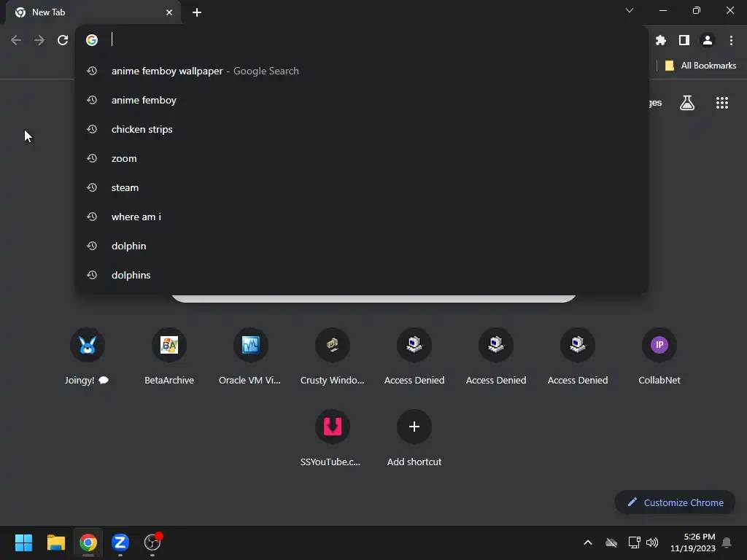747x560 pixels.
Task: Open the volume tray icon
Action: point(651,542)
